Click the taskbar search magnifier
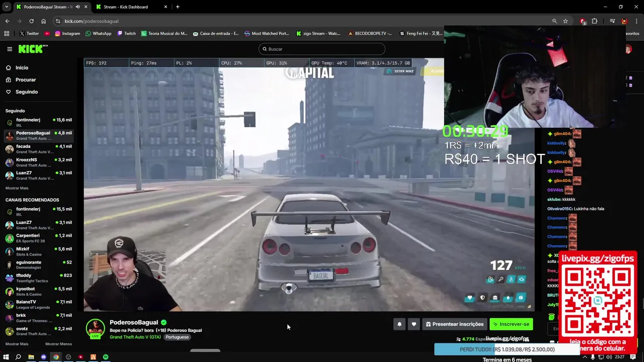The width and height of the screenshot is (644, 362). pos(18,357)
